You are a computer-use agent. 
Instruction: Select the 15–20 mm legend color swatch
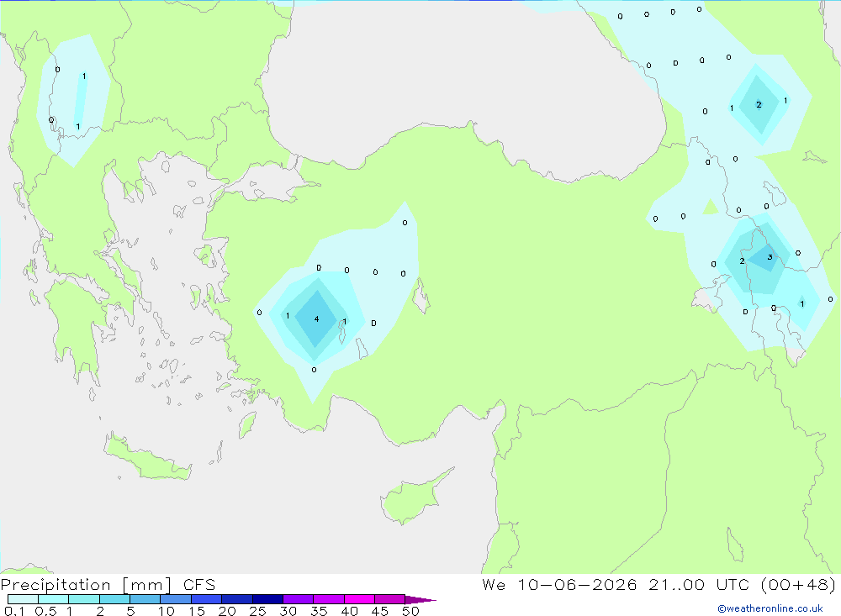207,599
